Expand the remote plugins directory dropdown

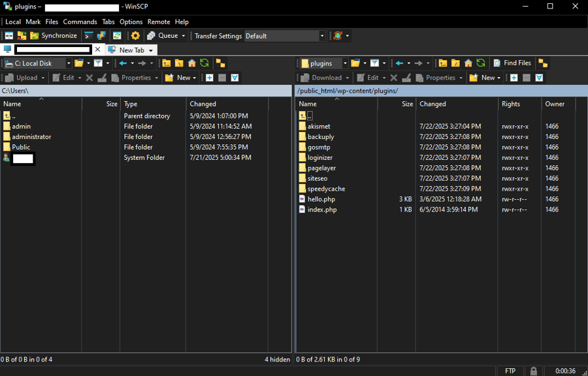click(345, 63)
